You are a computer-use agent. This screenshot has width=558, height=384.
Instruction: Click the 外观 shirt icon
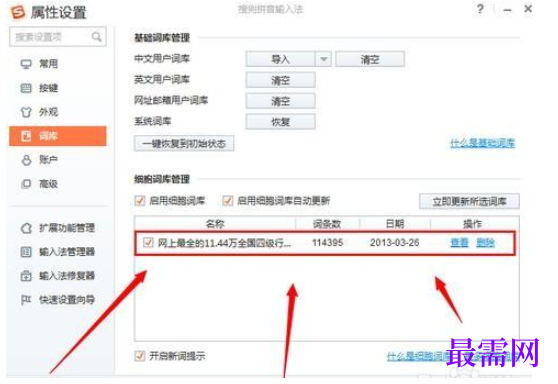(26, 112)
